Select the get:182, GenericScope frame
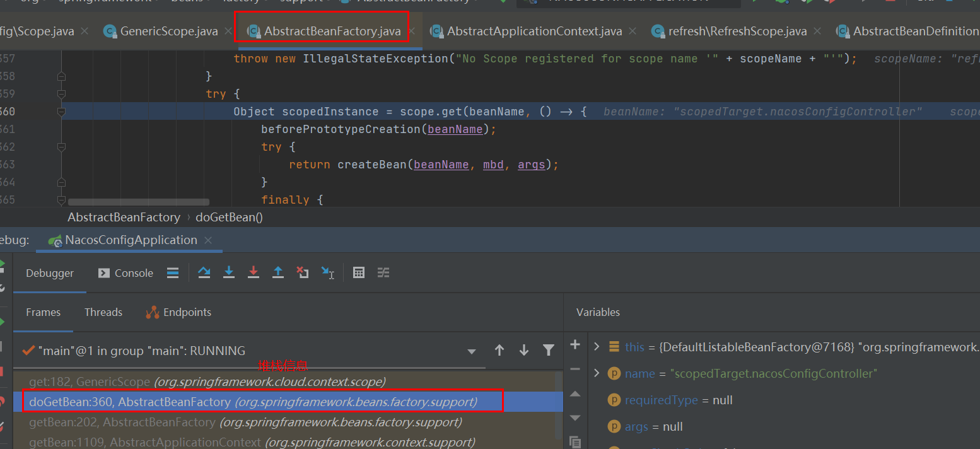This screenshot has height=449, width=980. pyautogui.click(x=288, y=382)
